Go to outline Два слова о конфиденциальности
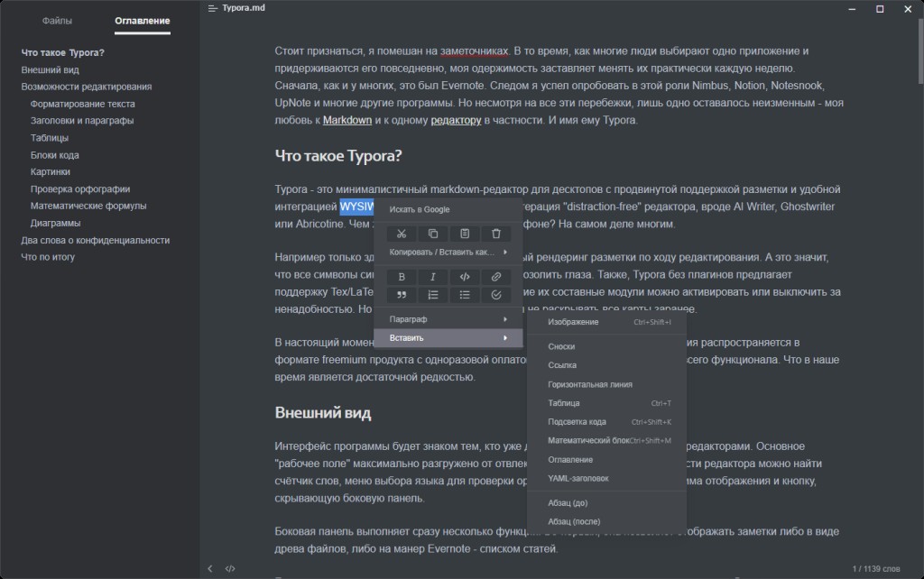The width and height of the screenshot is (924, 579). (x=96, y=240)
